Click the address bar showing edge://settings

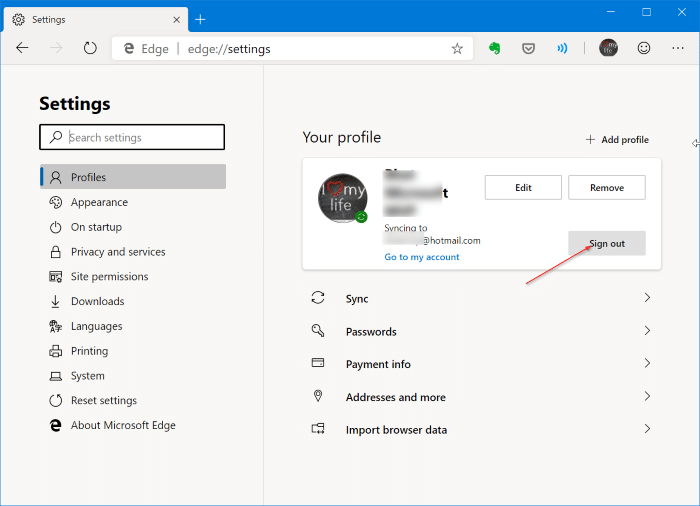click(292, 48)
